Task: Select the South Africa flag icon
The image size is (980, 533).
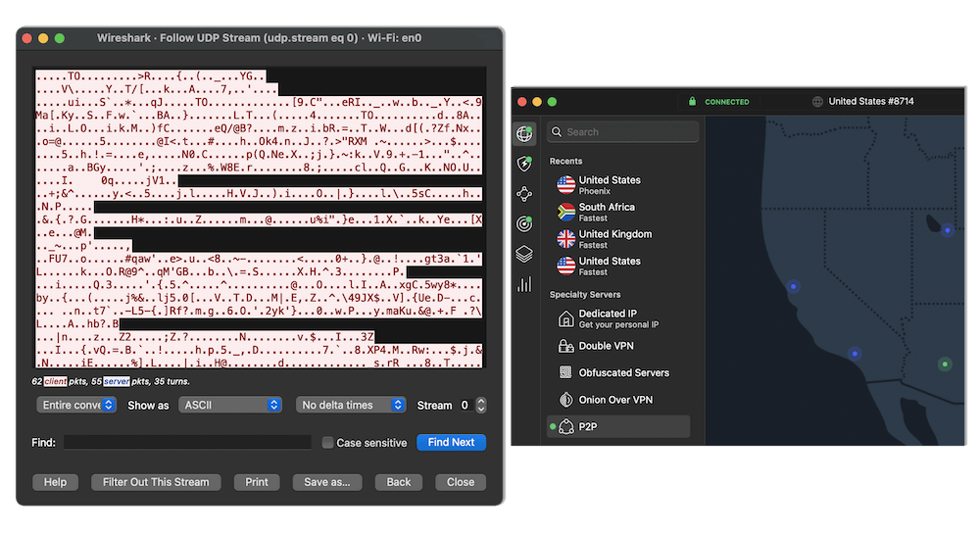Action: (566, 212)
